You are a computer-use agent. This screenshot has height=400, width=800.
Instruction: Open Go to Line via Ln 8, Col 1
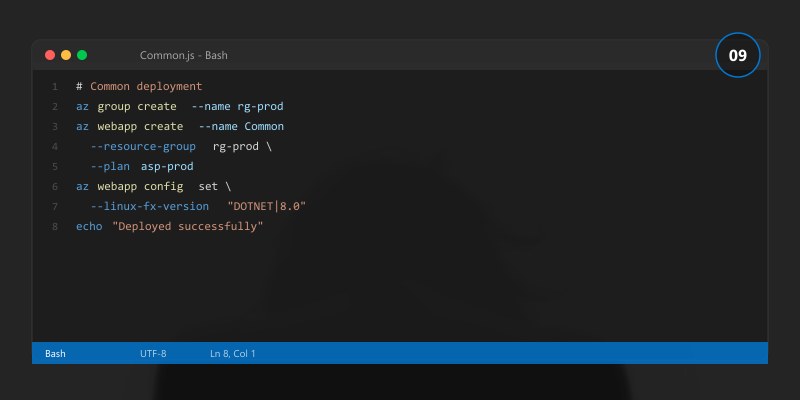(233, 353)
